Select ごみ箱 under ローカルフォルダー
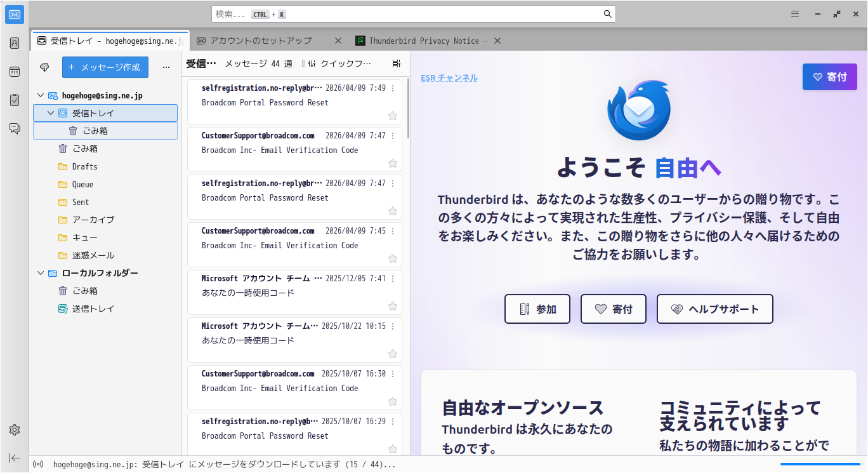This screenshot has width=868, height=473. pyautogui.click(x=105, y=291)
